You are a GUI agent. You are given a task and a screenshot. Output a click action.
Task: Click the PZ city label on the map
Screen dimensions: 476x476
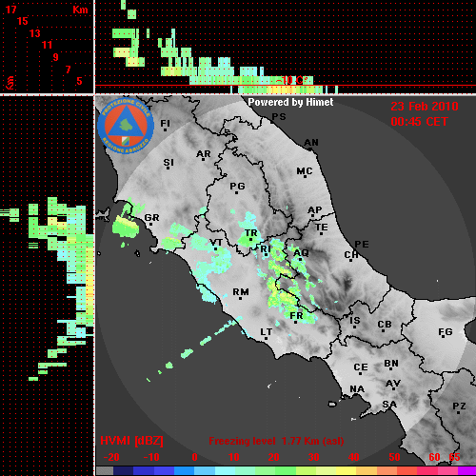[459, 406]
